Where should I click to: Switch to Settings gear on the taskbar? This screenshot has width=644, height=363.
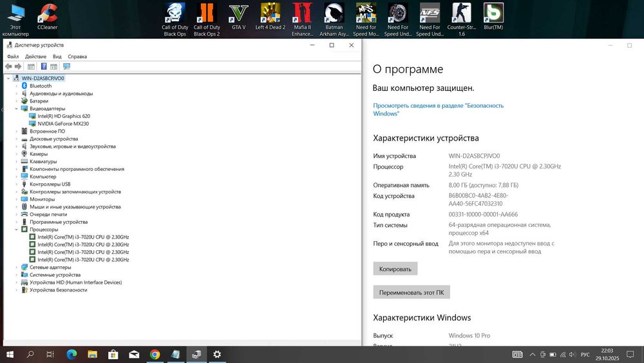pos(217,355)
